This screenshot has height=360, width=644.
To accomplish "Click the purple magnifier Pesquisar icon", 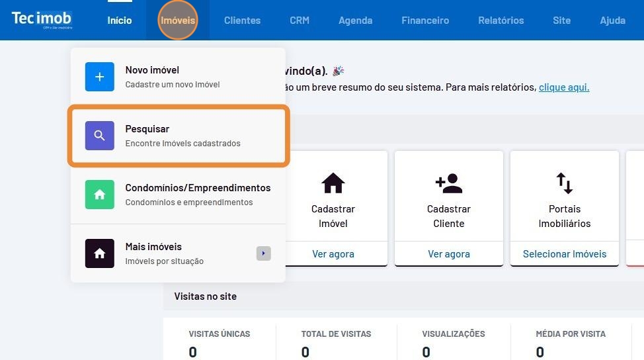I will [100, 136].
